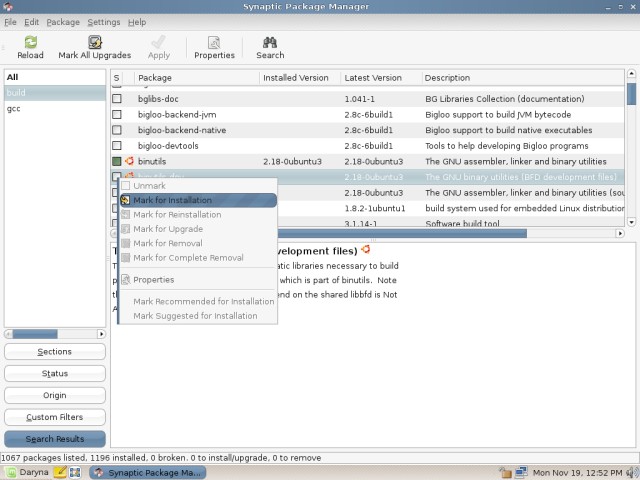Screen dimensions: 640x480
Task: Open Properties from context menu
Action: pyautogui.click(x=198, y=280)
